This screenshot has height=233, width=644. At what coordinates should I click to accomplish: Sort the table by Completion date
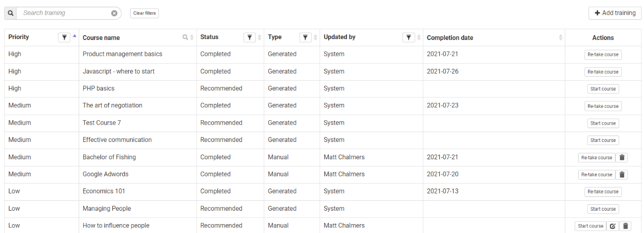click(560, 38)
